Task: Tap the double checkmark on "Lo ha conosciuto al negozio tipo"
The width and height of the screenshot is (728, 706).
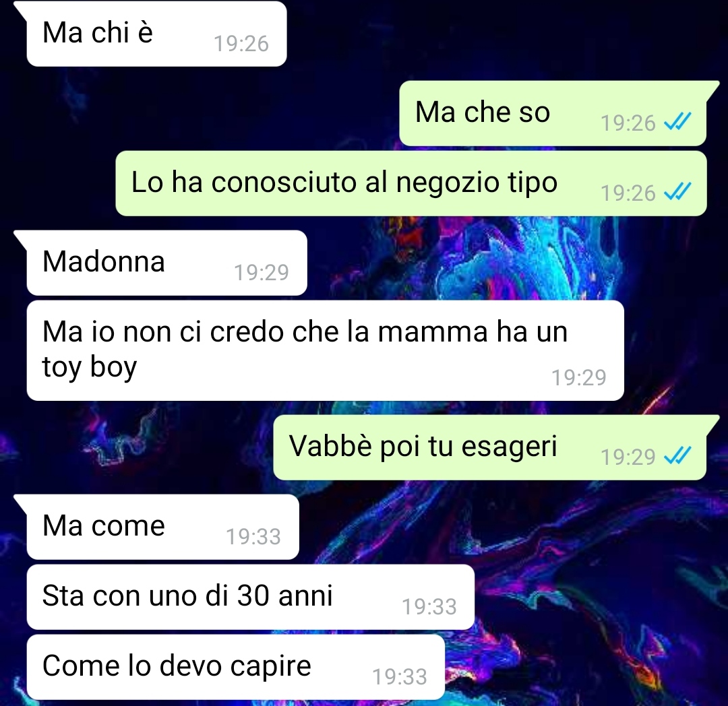Action: pos(677,191)
